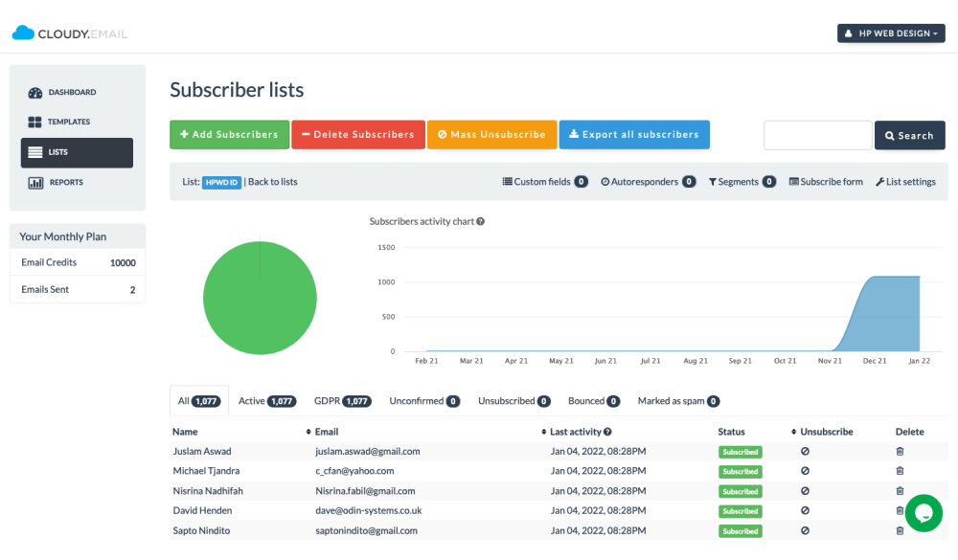Click the help icon next to Last activity

[x=607, y=432]
